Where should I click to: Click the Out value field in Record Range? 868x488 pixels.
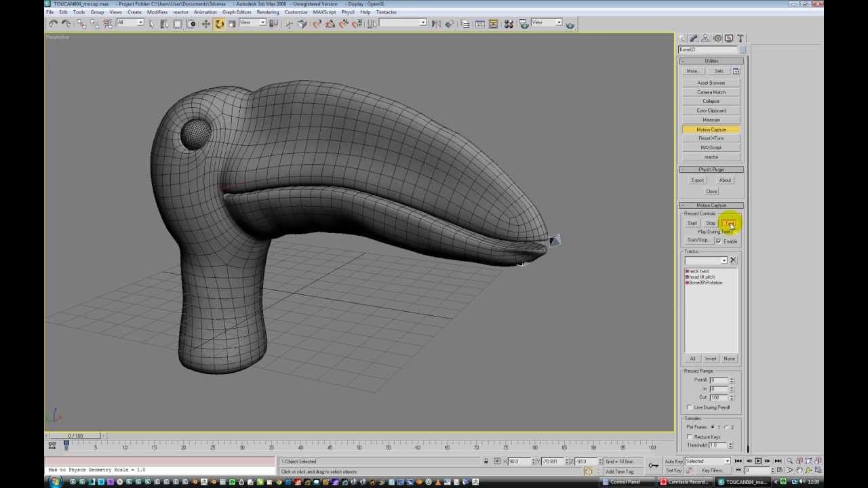[x=718, y=397]
